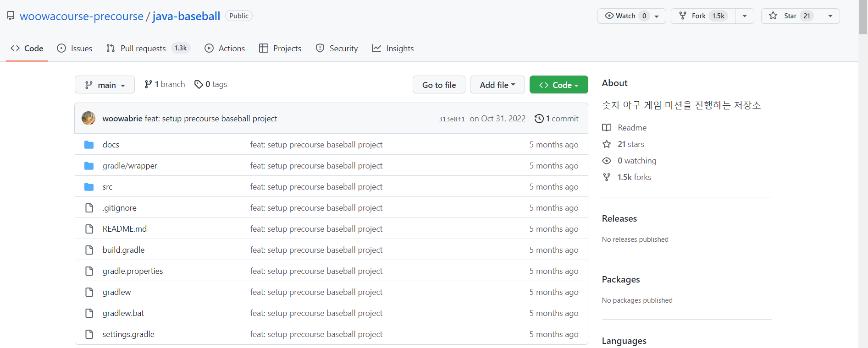Click the star icon beside 21 stars
This screenshot has width=868, height=348.
(607, 144)
